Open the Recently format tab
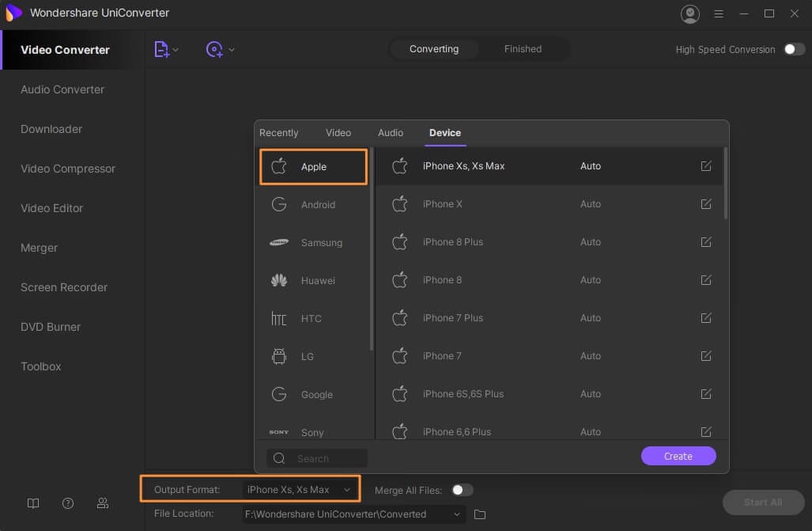 (278, 133)
